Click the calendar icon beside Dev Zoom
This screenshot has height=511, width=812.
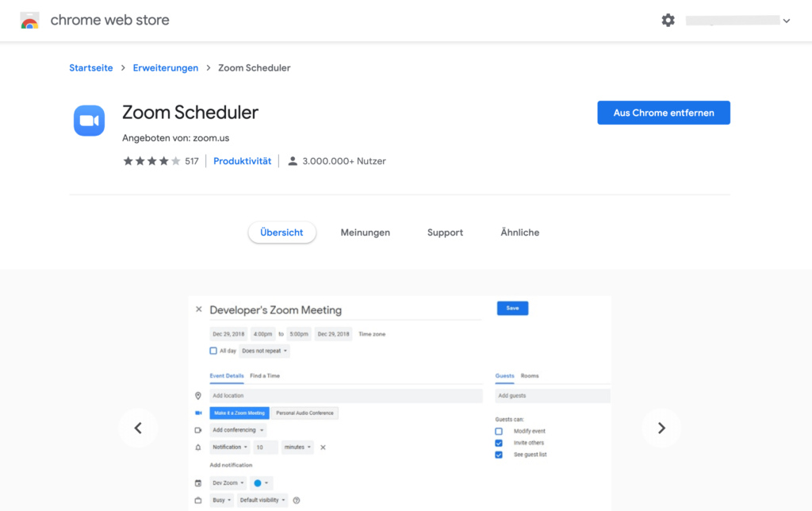point(197,483)
